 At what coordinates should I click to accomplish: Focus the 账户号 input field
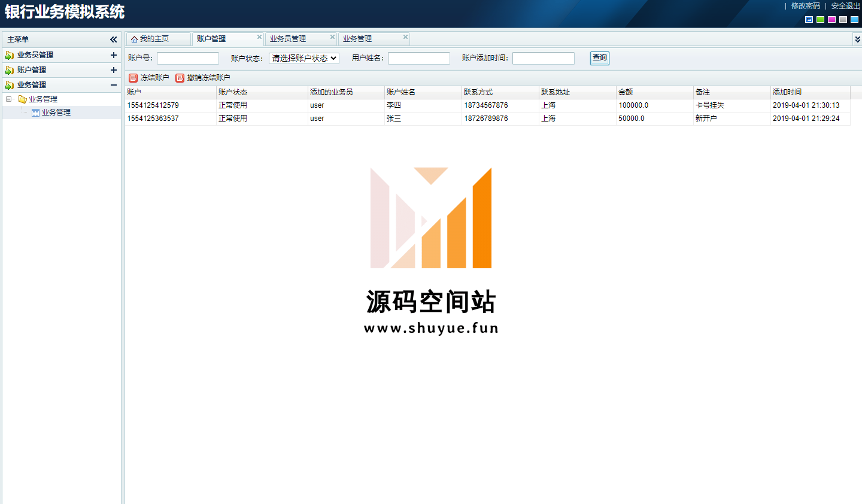(188, 58)
